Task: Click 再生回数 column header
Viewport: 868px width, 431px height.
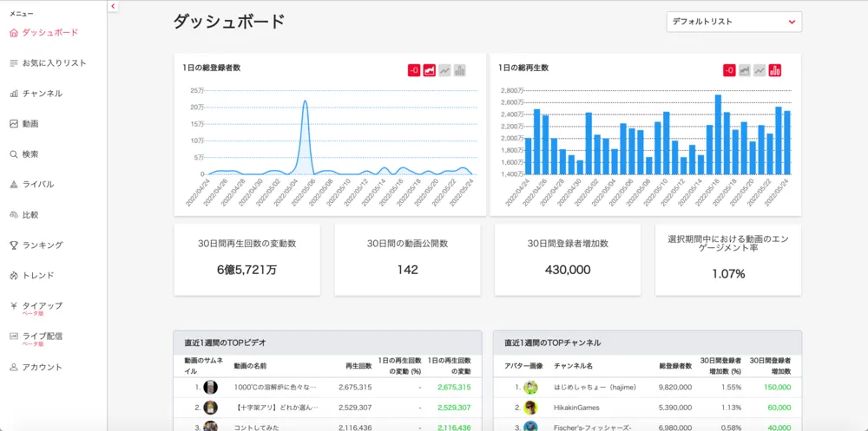Action: [358, 366]
